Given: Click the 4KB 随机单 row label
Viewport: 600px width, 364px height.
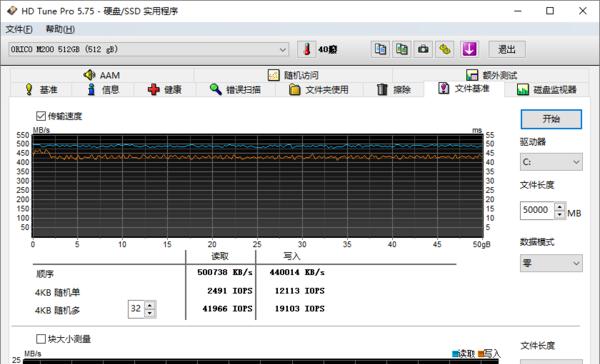Looking at the screenshot, I should pos(57,292).
